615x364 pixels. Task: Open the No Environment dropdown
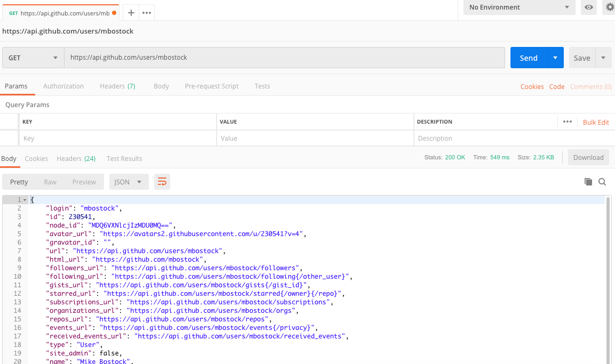(519, 7)
